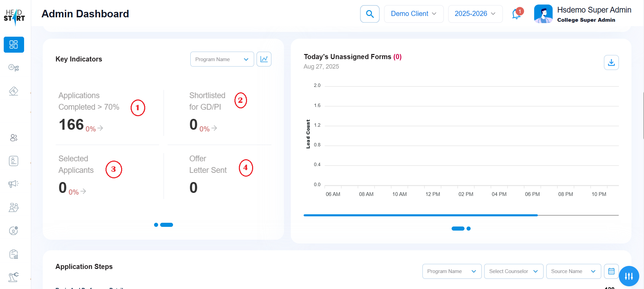Switch to first Key Indicators carousel dot

tap(156, 225)
